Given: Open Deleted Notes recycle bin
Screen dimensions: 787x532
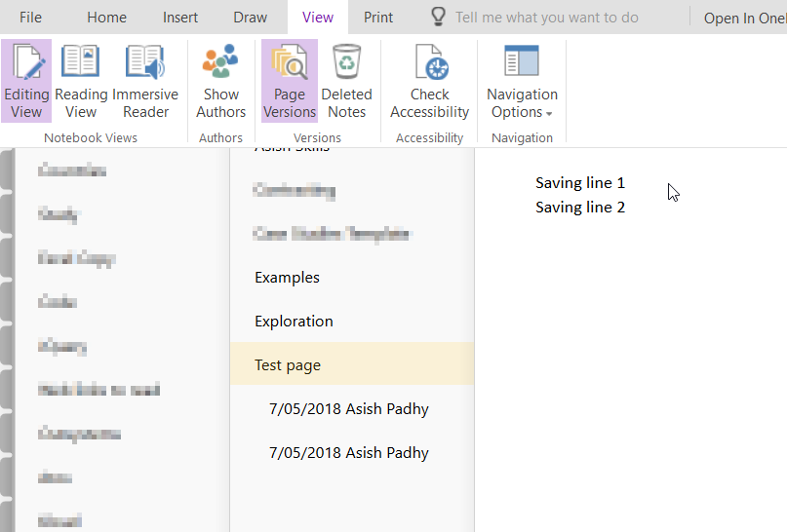Looking at the screenshot, I should (346, 81).
